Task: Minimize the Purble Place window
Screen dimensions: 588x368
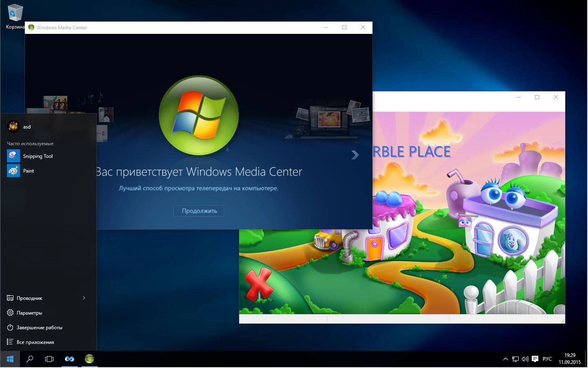Action: pyautogui.click(x=519, y=97)
